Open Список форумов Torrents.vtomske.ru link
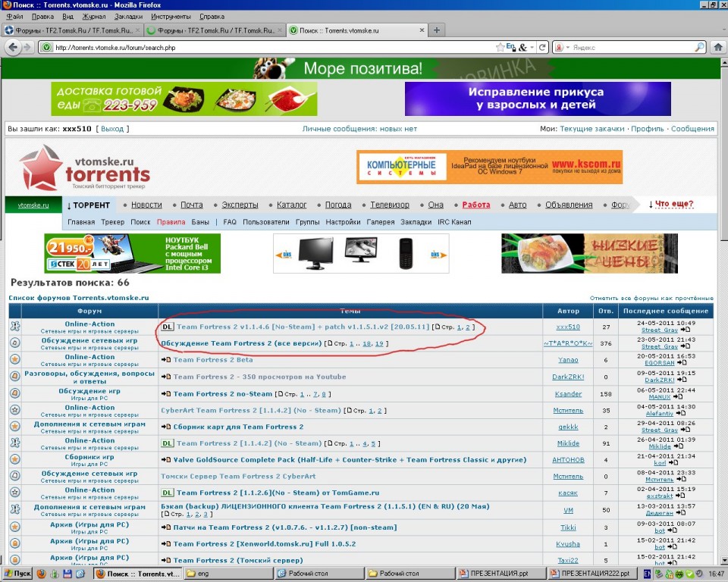Viewport: 728px width, 582px height. point(79,298)
